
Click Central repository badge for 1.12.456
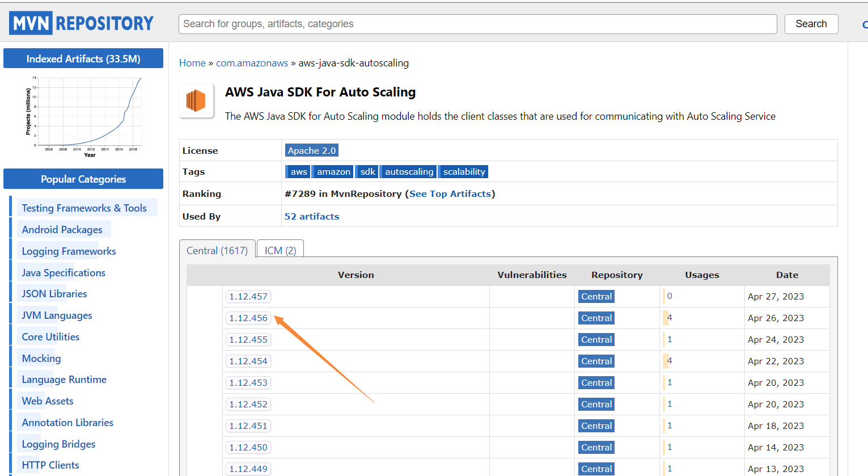click(596, 318)
